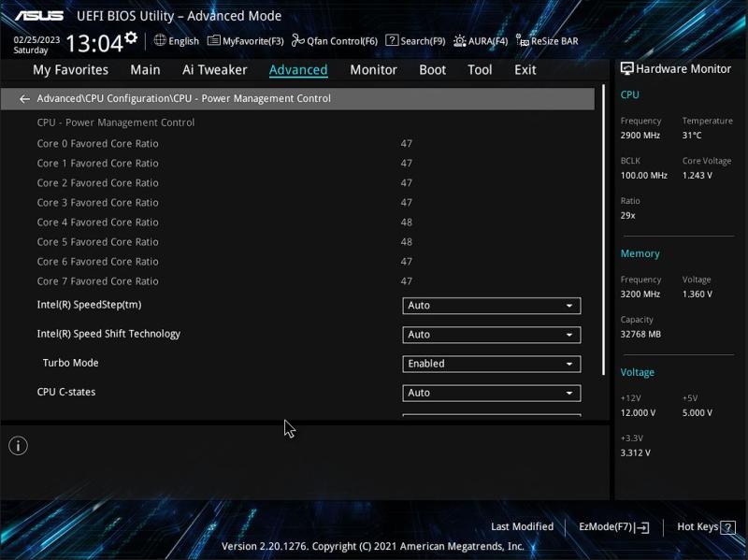
Task: Click the Last Modified button
Action: tap(522, 527)
